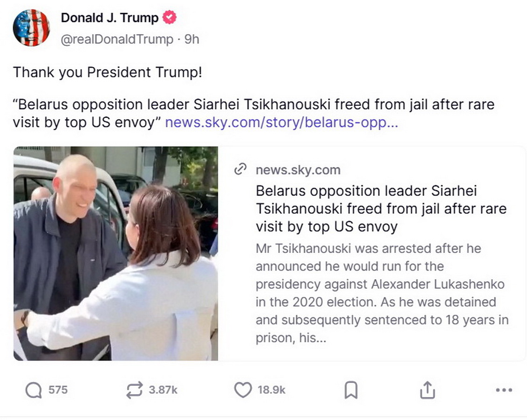This screenshot has height=420, width=527.
Task: Open Donald J. Trump display name
Action: pyautogui.click(x=110, y=18)
